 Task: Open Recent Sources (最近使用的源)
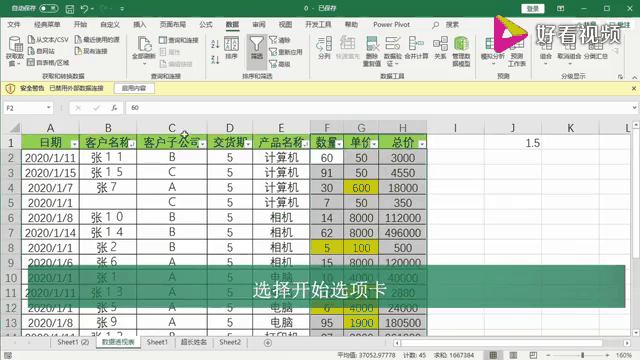[x=97, y=40]
